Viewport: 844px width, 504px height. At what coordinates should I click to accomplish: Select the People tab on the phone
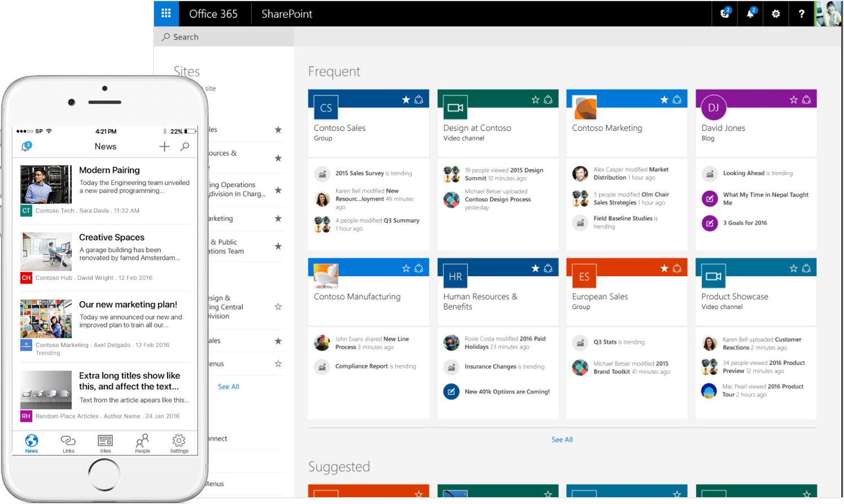coord(142,444)
